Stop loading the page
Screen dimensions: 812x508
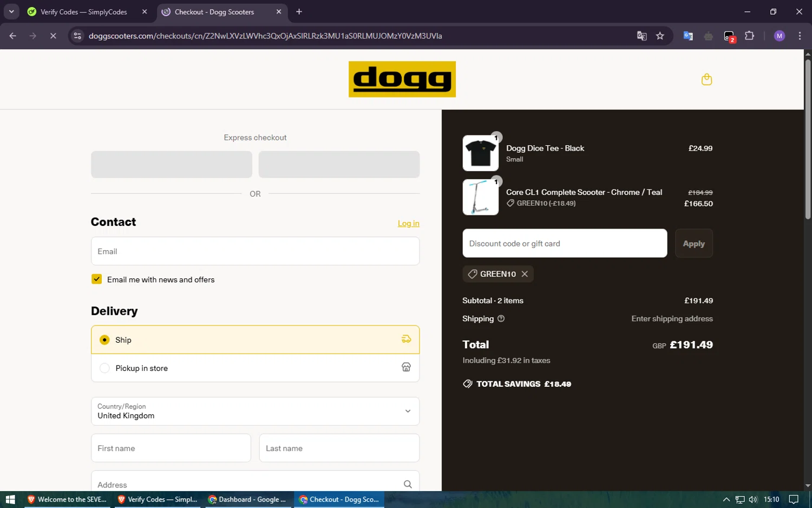[53, 36]
